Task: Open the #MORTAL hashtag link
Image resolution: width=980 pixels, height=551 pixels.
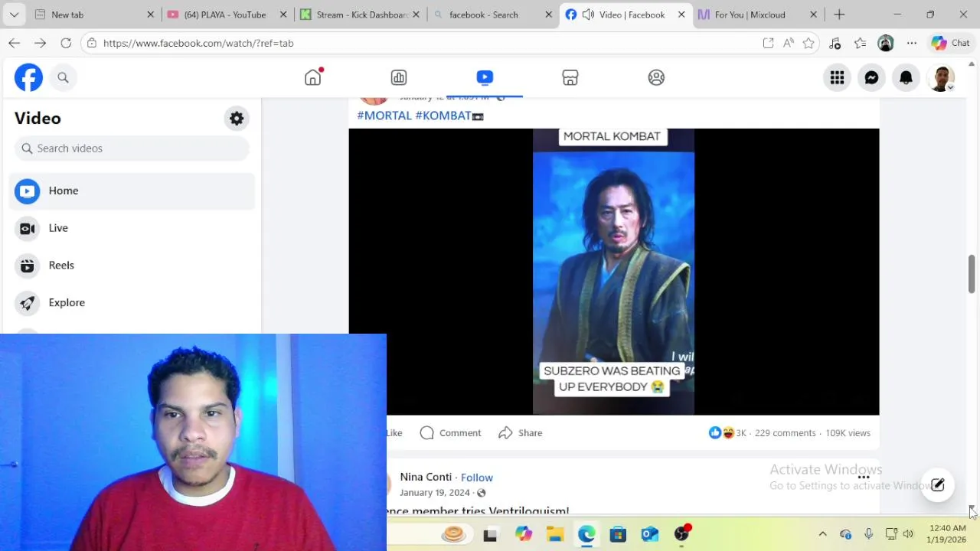Action: (384, 116)
